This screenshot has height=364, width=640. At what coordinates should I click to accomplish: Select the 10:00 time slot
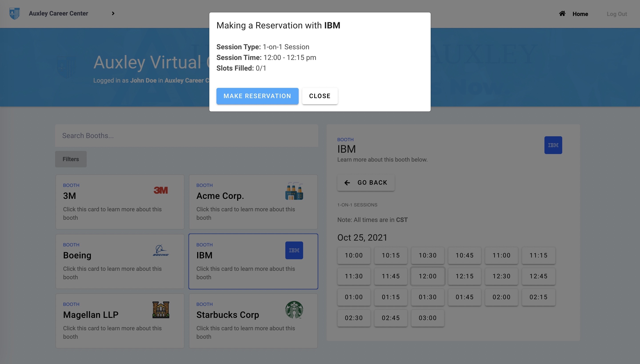pos(354,255)
